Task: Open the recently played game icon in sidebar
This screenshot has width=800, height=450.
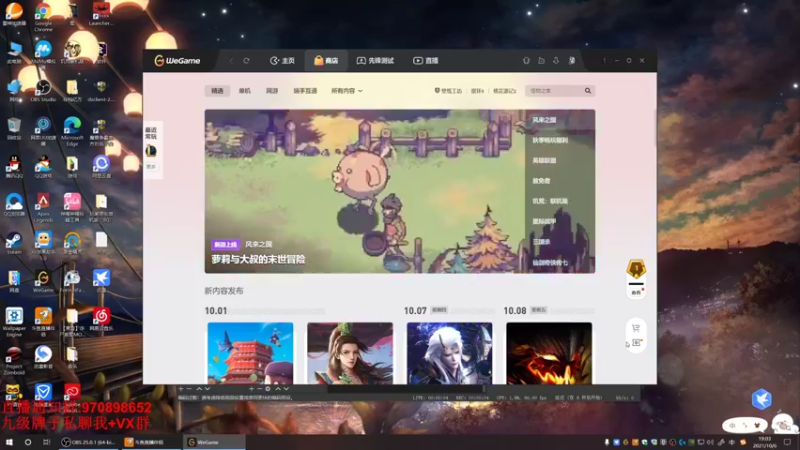Action: 151,151
